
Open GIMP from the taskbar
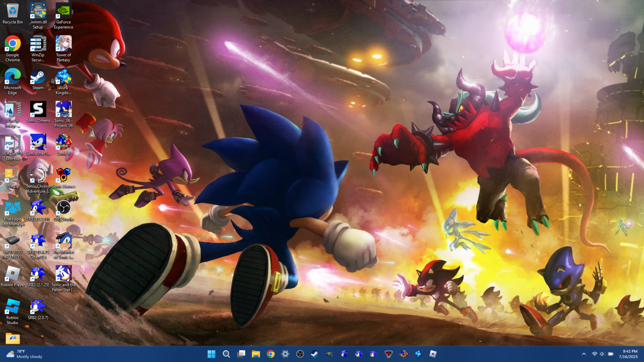329,354
